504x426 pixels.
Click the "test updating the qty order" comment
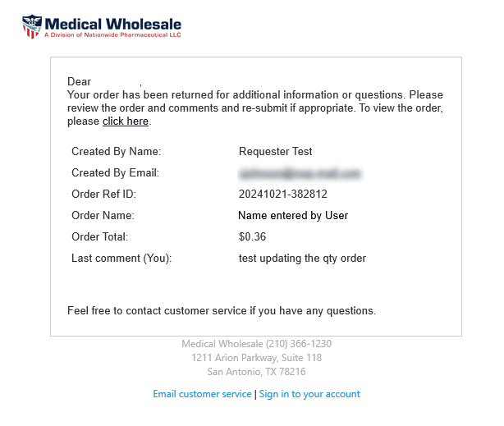pyautogui.click(x=302, y=259)
